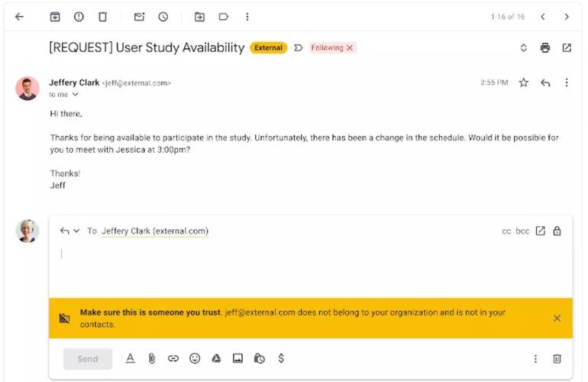588x382 pixels.
Task: Remove the Following label
Action: 350,47
